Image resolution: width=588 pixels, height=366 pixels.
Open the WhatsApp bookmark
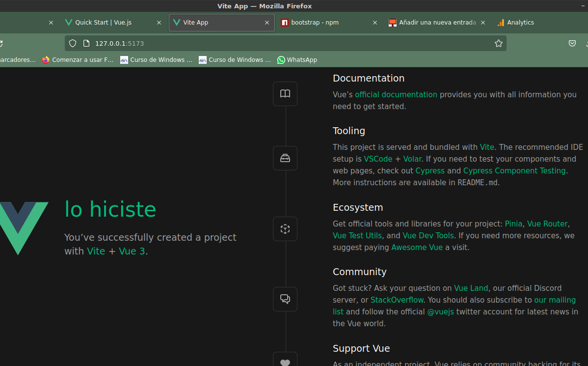coord(297,59)
